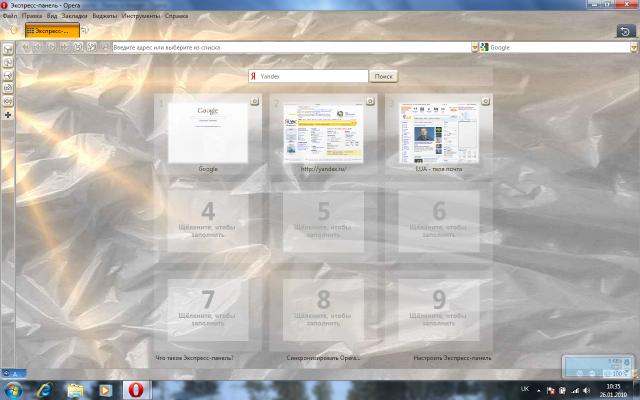Screen dimensions: 640x400
Task: Click the Back navigation arrow
Action: (25, 47)
